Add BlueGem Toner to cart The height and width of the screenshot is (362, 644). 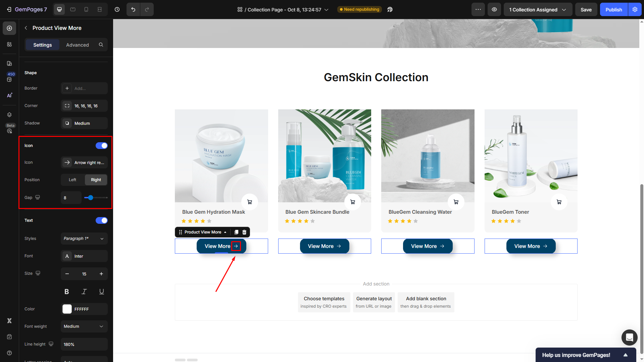[559, 202]
